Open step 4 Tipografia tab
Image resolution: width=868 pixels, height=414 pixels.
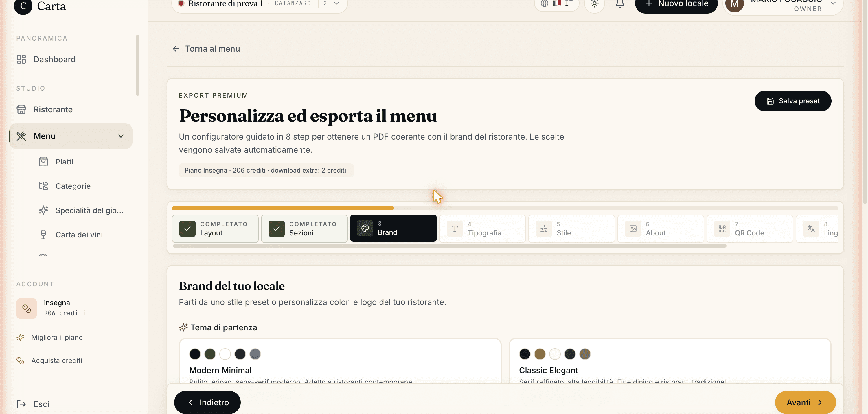[x=483, y=229]
